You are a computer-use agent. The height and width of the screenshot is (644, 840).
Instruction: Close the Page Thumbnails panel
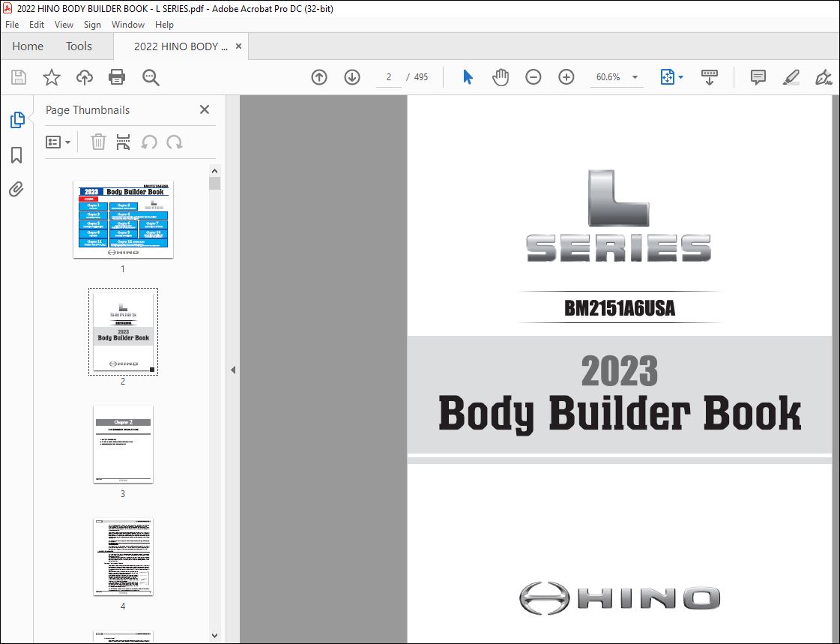click(x=204, y=109)
